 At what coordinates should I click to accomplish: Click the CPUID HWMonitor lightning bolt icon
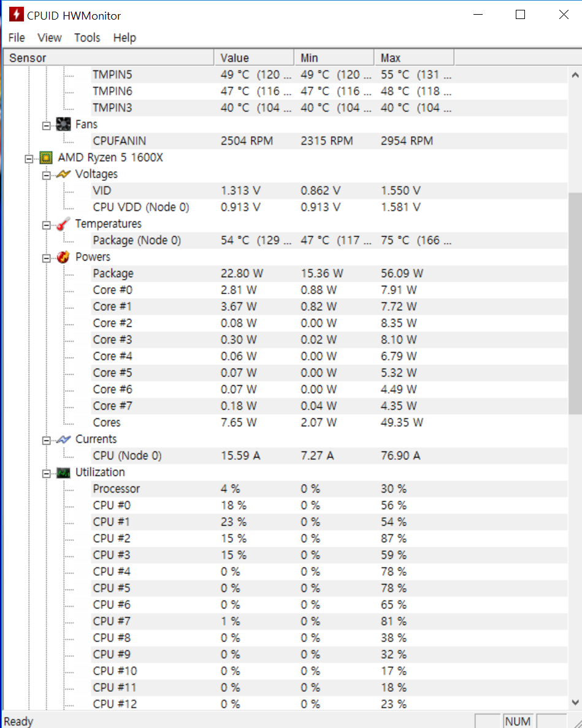(16, 15)
